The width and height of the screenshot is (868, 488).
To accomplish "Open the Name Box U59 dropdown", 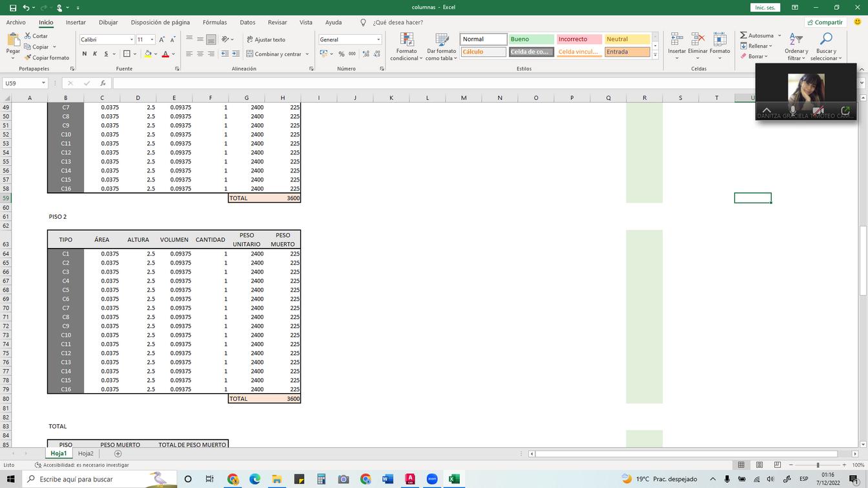I will tap(43, 83).
